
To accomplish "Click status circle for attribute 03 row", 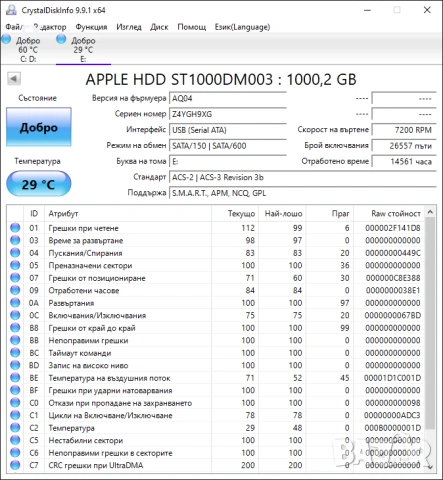I will point(15,240).
